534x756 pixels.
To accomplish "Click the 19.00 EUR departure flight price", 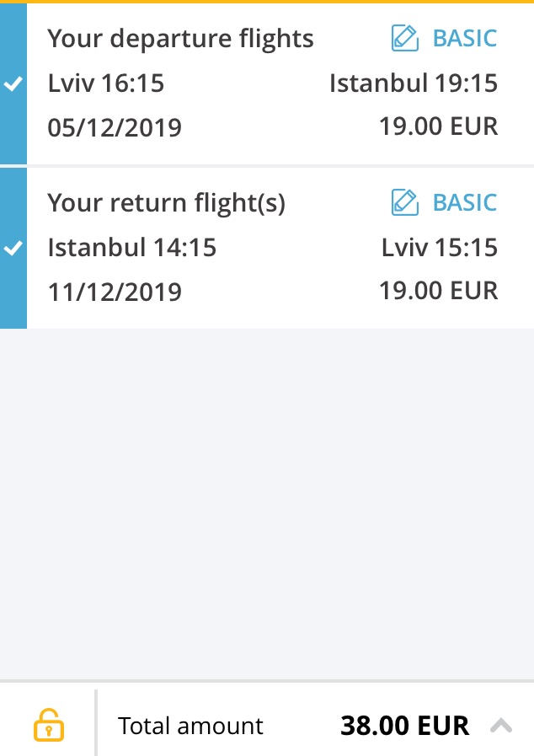I will (x=438, y=127).
